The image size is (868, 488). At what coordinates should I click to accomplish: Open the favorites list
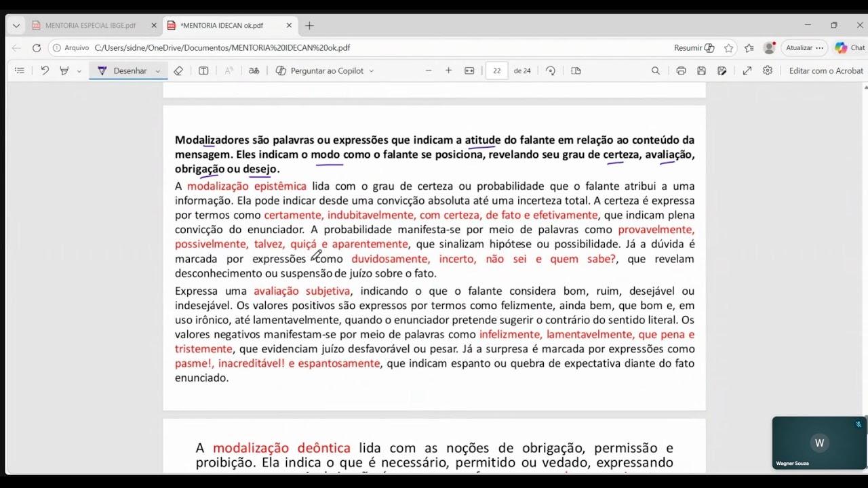coord(749,48)
